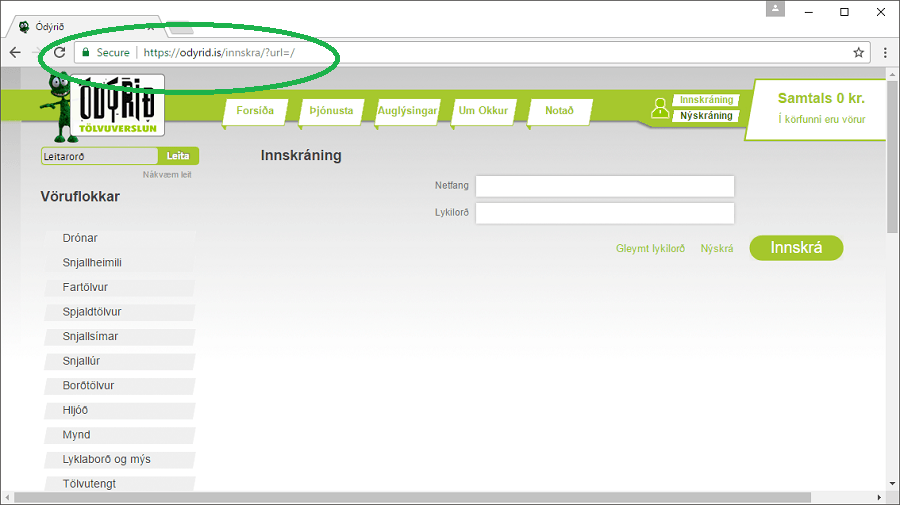Open the Chrome three-dot menu
The width and height of the screenshot is (900, 505).
(x=885, y=53)
